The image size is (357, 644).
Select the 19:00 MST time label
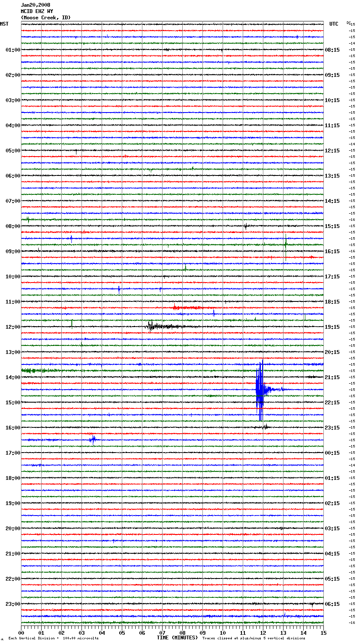[x=13, y=503]
